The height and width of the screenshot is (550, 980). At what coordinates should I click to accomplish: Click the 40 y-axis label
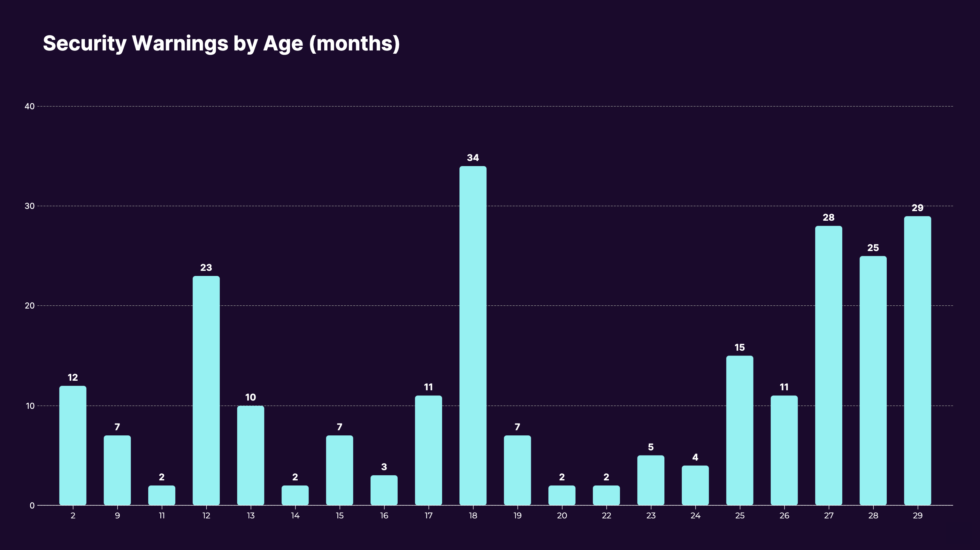pyautogui.click(x=29, y=106)
